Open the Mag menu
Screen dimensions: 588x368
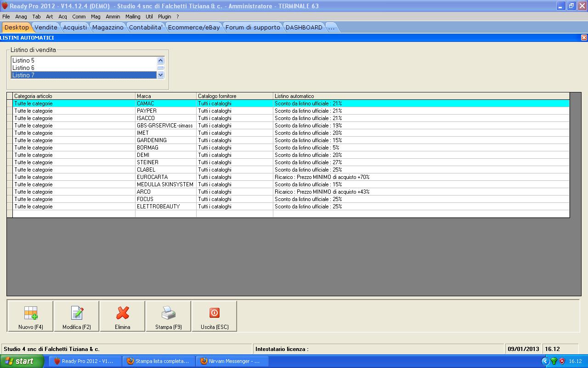click(96, 17)
